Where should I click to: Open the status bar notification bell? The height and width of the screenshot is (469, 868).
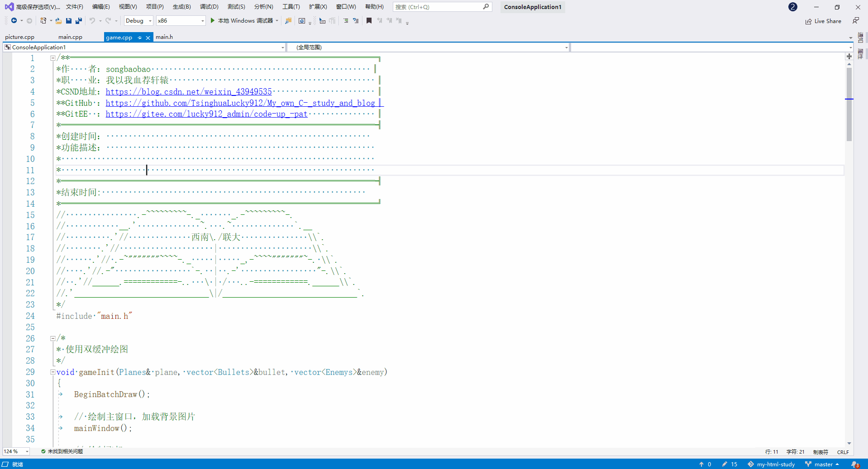tap(855, 464)
